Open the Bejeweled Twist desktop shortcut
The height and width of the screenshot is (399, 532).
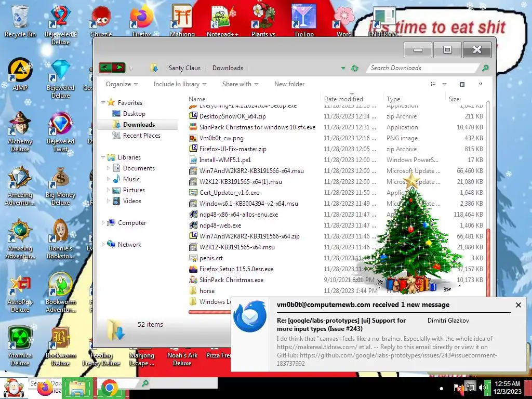(x=60, y=131)
